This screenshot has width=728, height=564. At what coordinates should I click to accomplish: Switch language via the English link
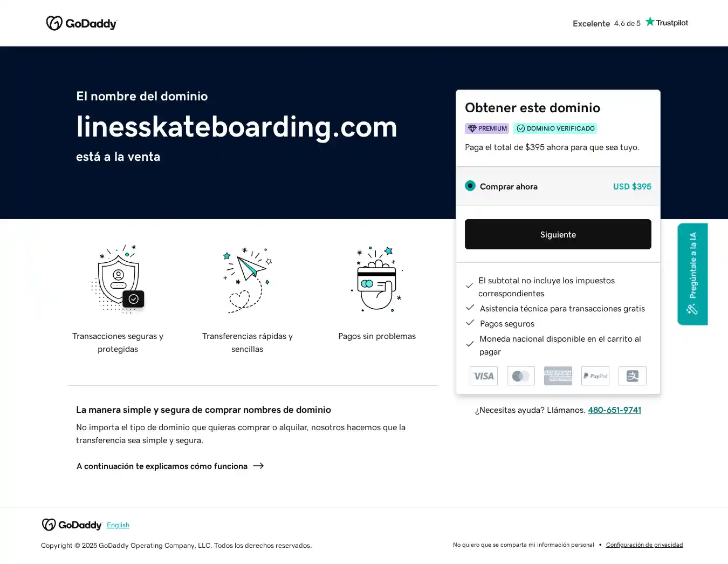[118, 525]
